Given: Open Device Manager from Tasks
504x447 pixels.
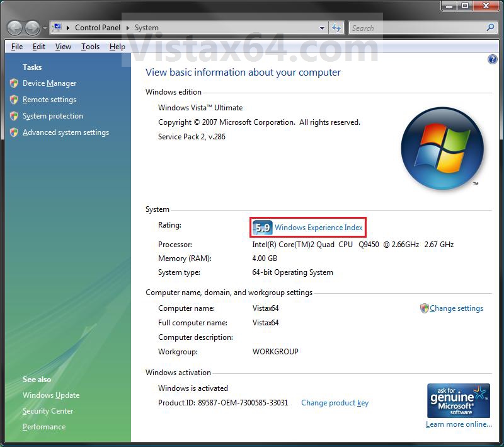Looking at the screenshot, I should 50,83.
